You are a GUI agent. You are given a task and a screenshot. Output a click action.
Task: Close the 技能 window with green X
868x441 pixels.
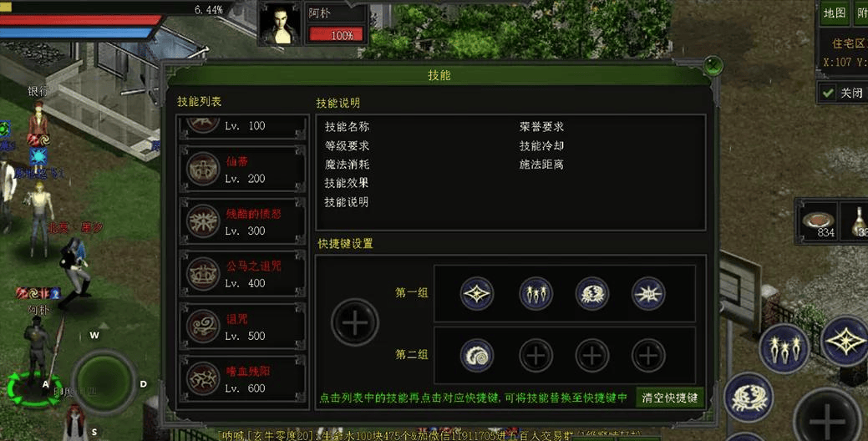tap(713, 65)
